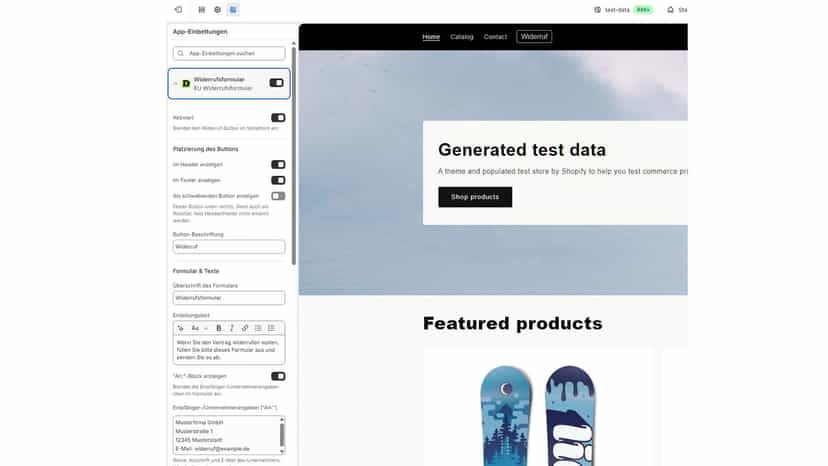This screenshot has width=828, height=466.
Task: Toggle the Widerrufsformular app embed switch
Action: (277, 83)
